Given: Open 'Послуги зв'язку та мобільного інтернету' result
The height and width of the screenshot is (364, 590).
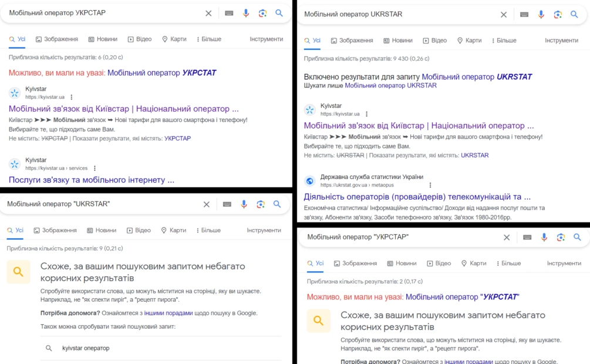Looking at the screenshot, I should pyautogui.click(x=92, y=180).
